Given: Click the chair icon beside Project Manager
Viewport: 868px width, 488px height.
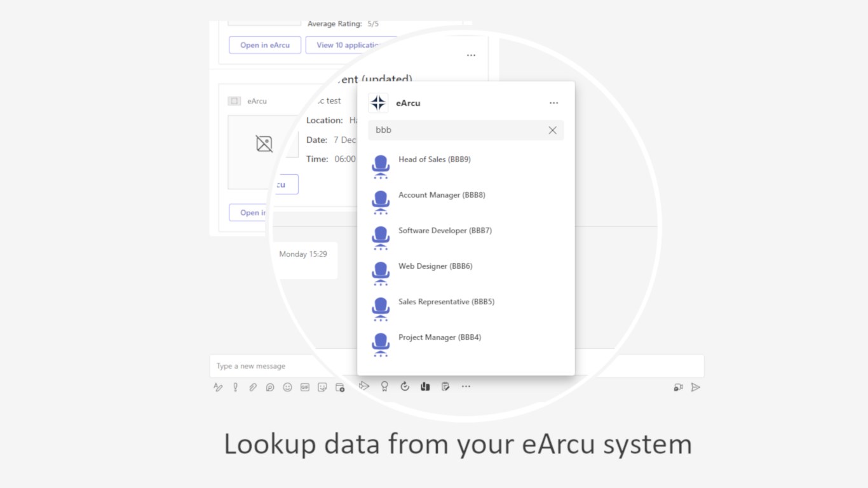Looking at the screenshot, I should (x=381, y=345).
